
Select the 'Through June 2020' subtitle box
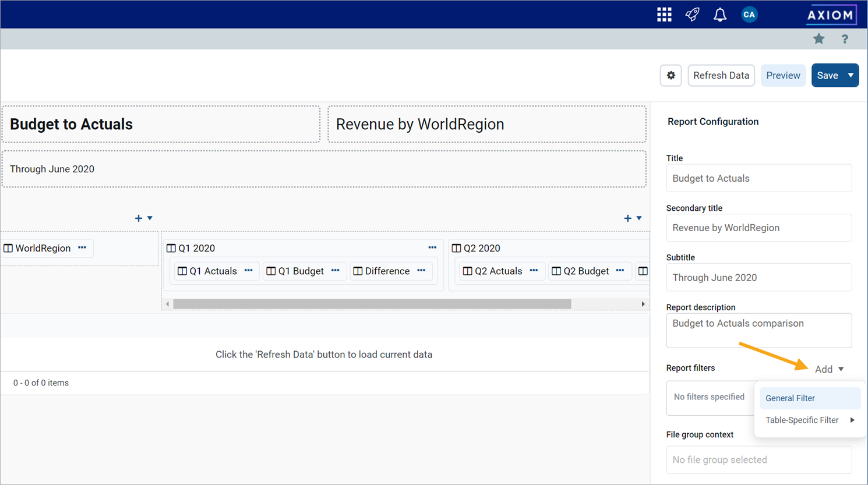coord(324,169)
